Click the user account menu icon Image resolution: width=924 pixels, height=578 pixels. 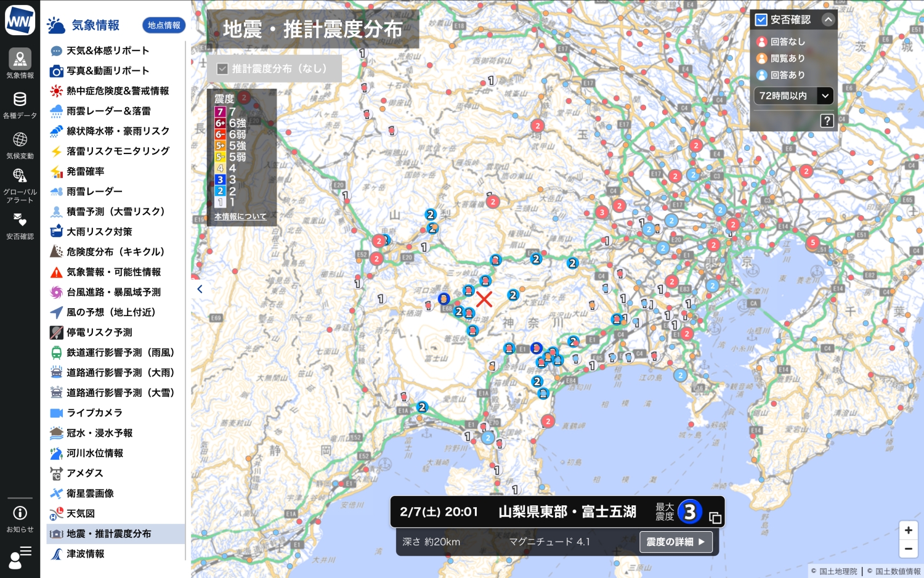(x=20, y=557)
